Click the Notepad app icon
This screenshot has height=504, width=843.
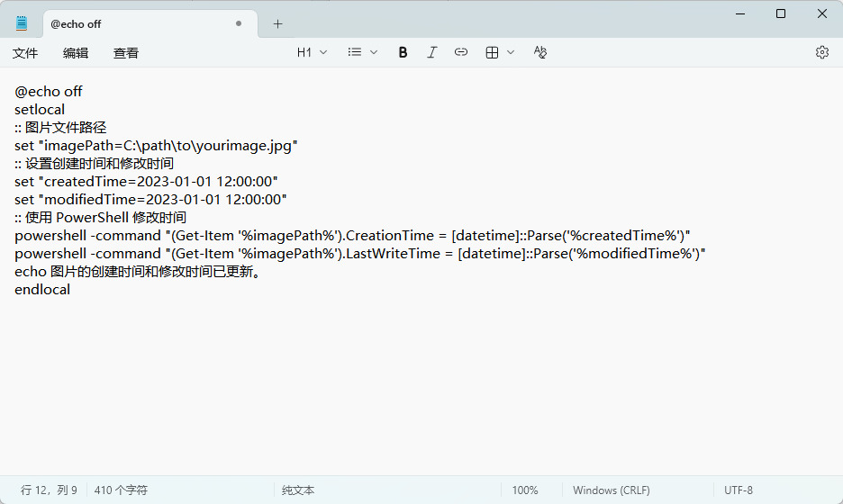click(x=22, y=23)
